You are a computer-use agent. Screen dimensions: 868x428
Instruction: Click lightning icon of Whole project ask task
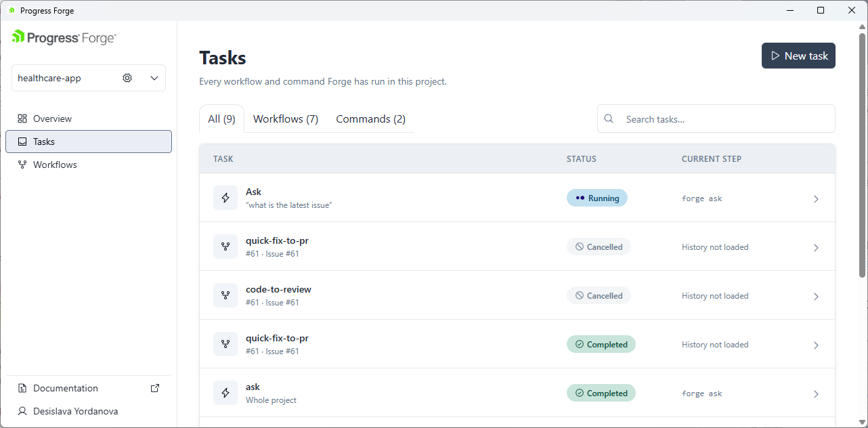click(x=225, y=393)
